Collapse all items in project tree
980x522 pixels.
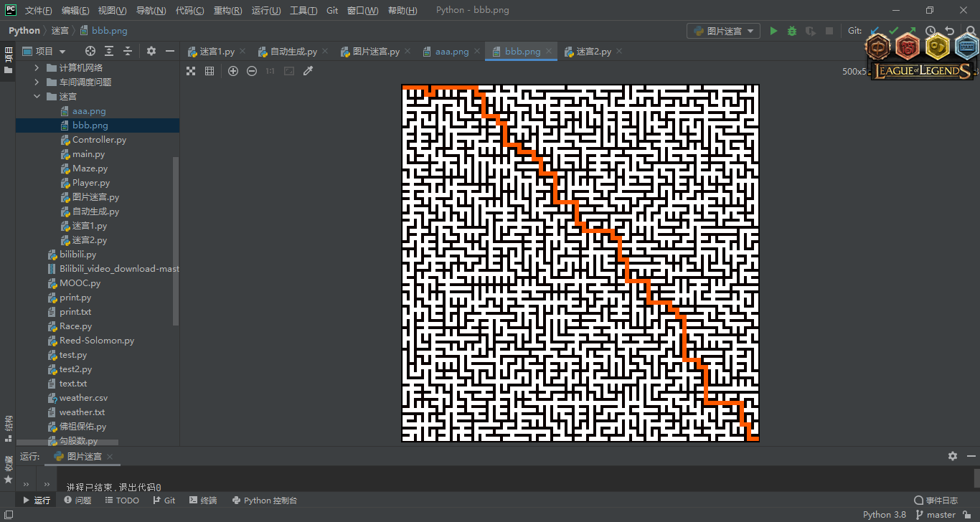coord(128,51)
